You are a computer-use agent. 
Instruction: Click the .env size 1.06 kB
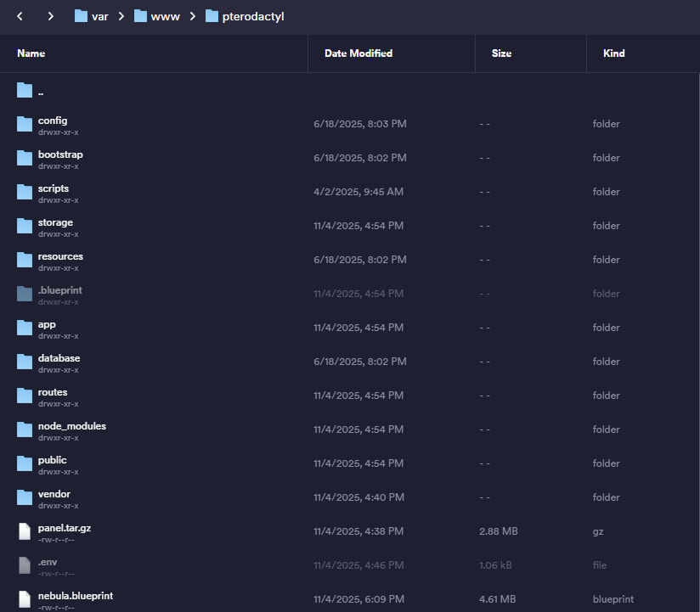(x=495, y=565)
